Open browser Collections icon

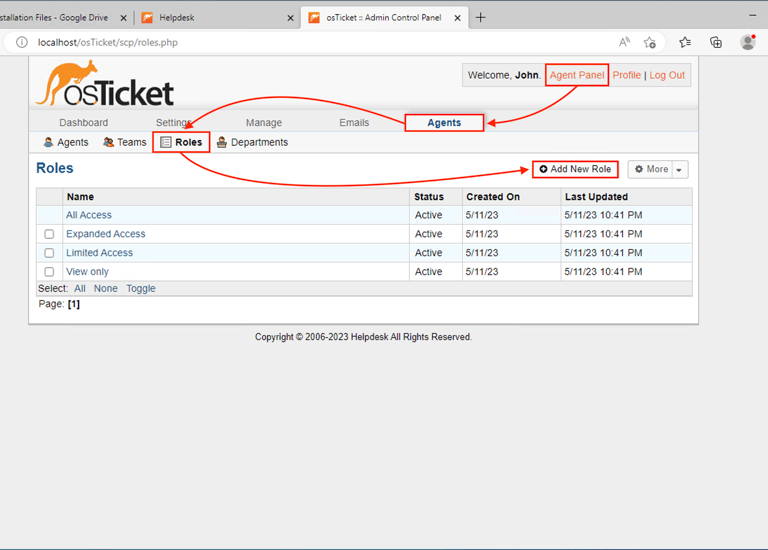pos(716,42)
